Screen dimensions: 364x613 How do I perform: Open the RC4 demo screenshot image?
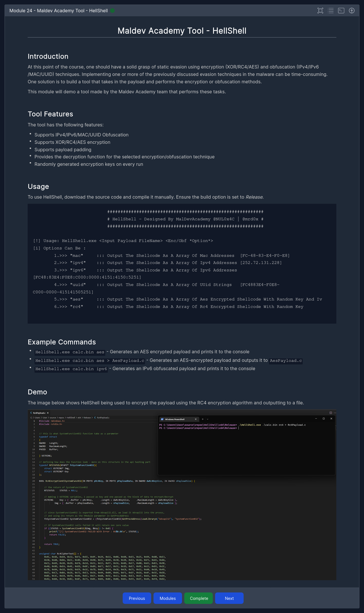pos(182,495)
